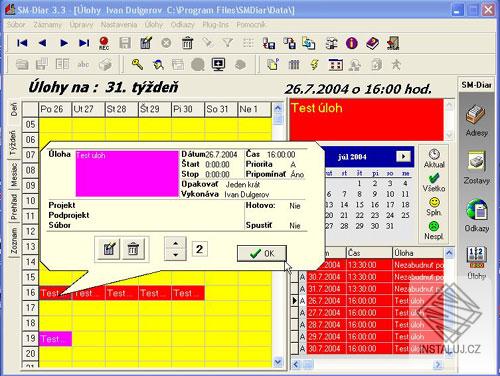Click delete task trash button in popup
The height and width of the screenshot is (376, 500).
[x=133, y=249]
